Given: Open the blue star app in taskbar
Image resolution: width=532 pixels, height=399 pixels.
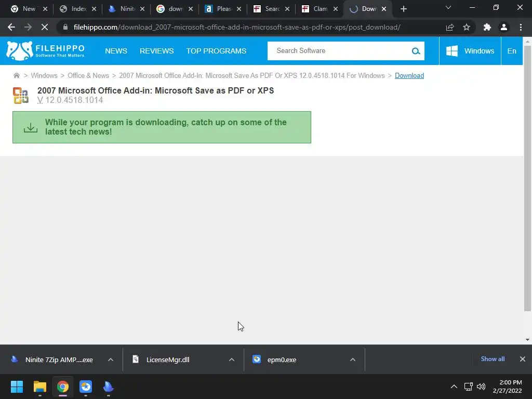Looking at the screenshot, I should [86, 387].
